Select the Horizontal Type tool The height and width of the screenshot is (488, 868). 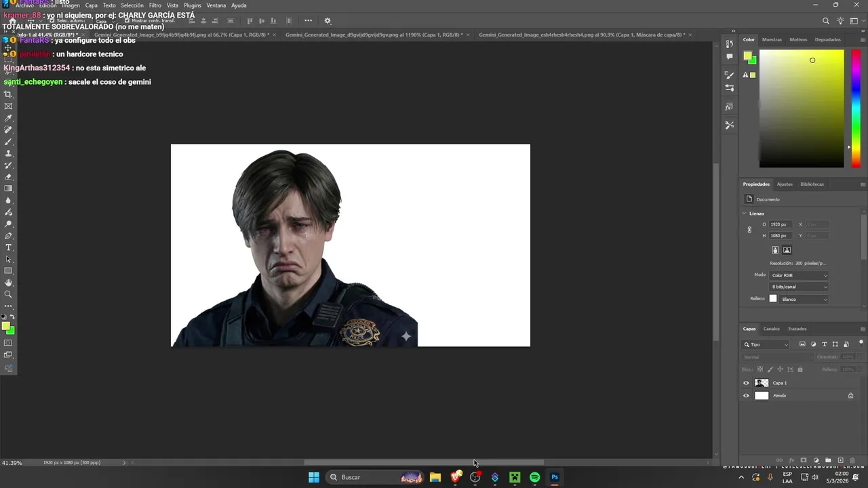tap(8, 247)
